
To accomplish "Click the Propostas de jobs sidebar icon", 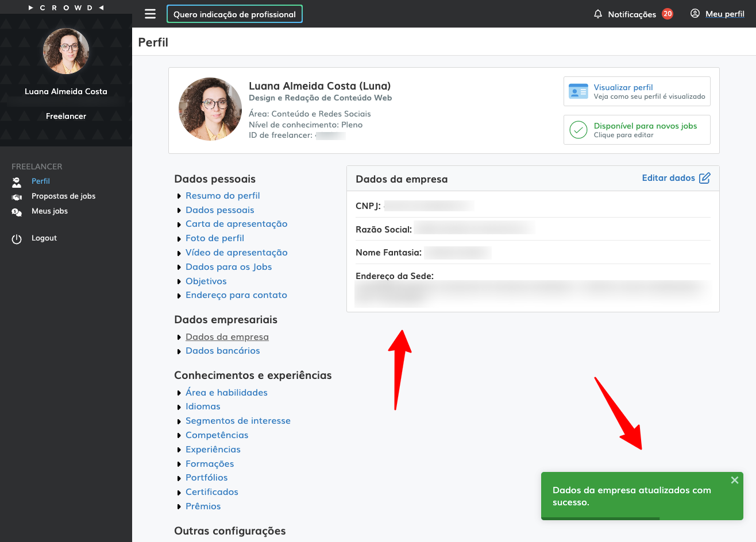I will click(x=17, y=197).
